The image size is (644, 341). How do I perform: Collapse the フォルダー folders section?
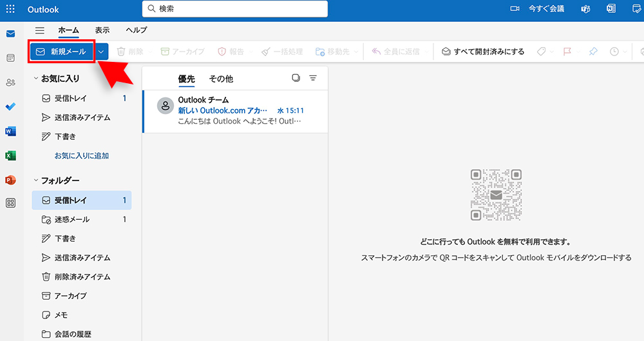35,180
